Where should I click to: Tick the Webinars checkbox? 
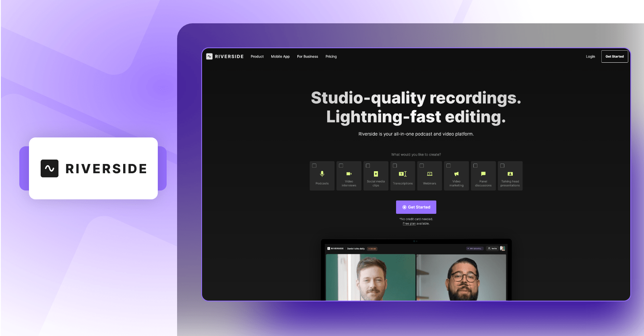(422, 166)
